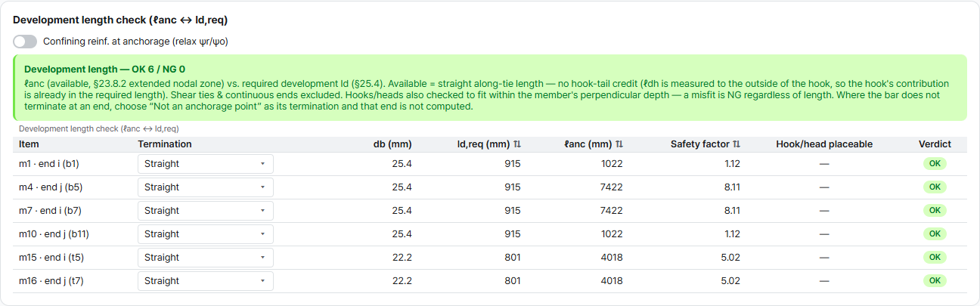Click the db (mm) column header
980x306 pixels.
[x=392, y=144]
